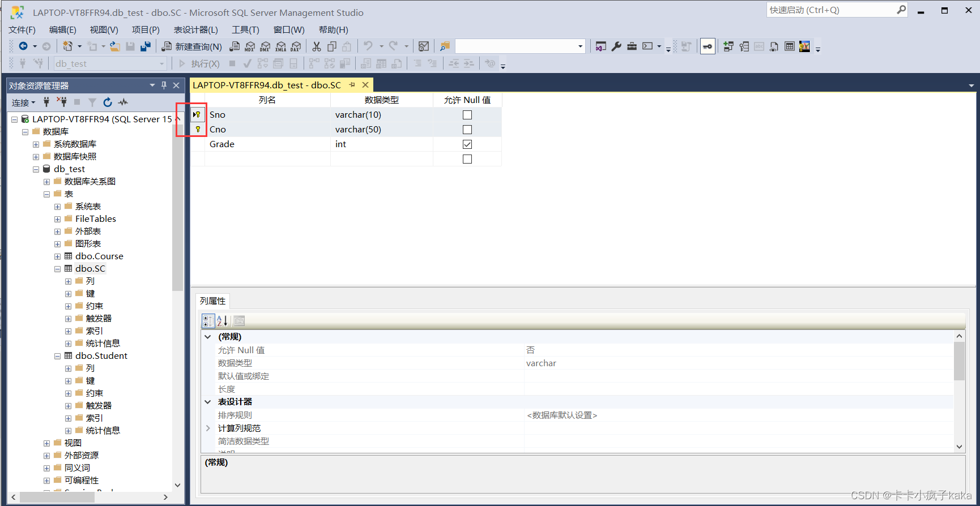Click the alphabetical sort button in column properties
The image size is (980, 506).
click(x=222, y=321)
